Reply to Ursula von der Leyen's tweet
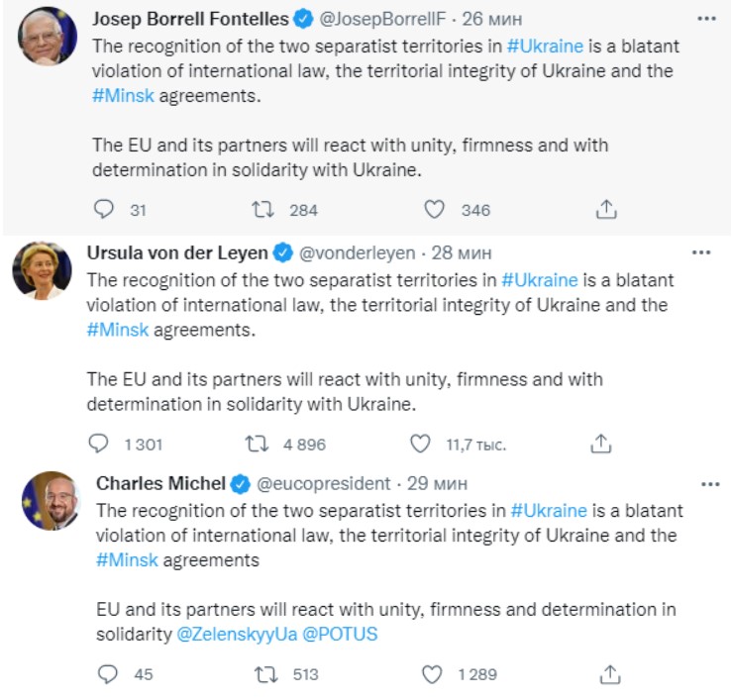The height and width of the screenshot is (700, 732). [99, 444]
